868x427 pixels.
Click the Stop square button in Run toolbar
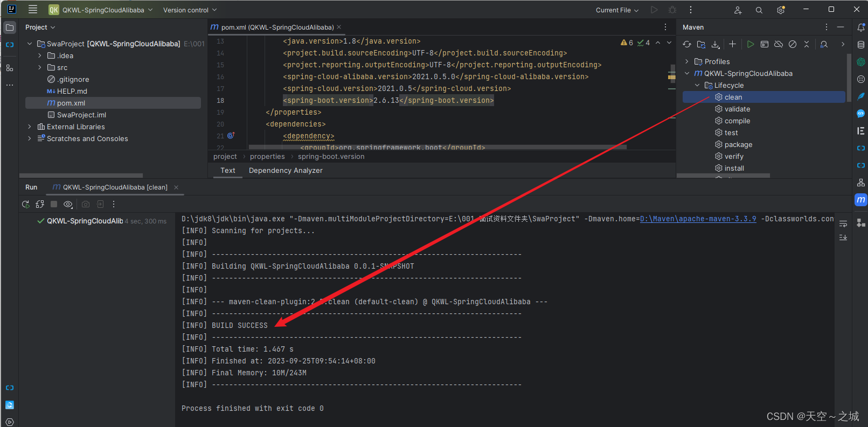54,204
